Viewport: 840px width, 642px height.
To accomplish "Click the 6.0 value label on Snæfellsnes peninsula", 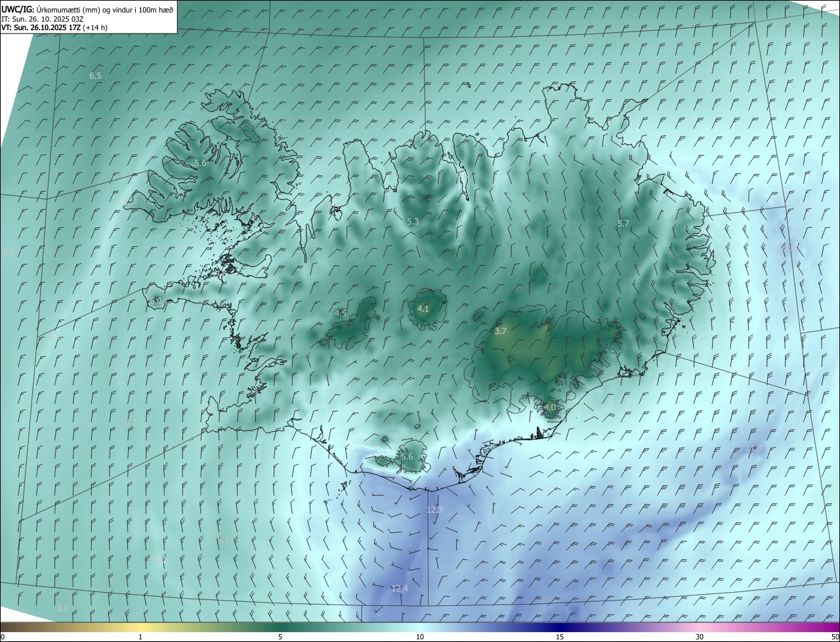I will tap(156, 301).
